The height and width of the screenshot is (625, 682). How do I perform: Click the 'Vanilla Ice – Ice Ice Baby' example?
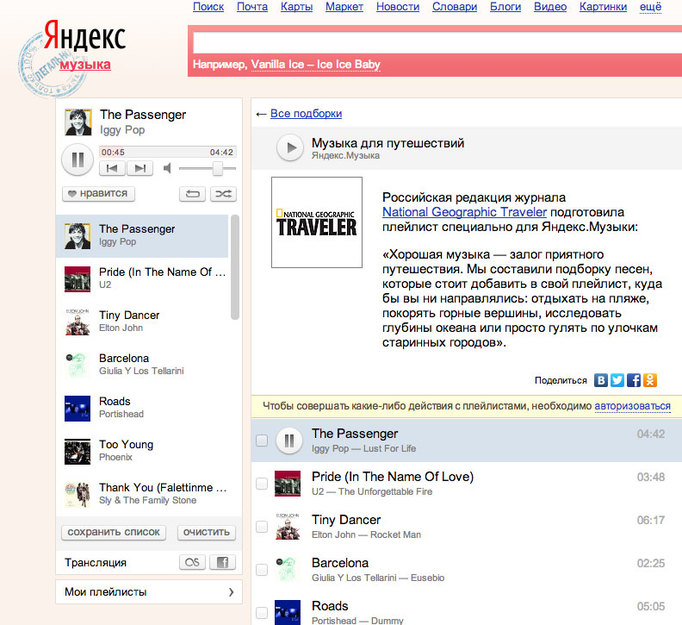tap(316, 64)
